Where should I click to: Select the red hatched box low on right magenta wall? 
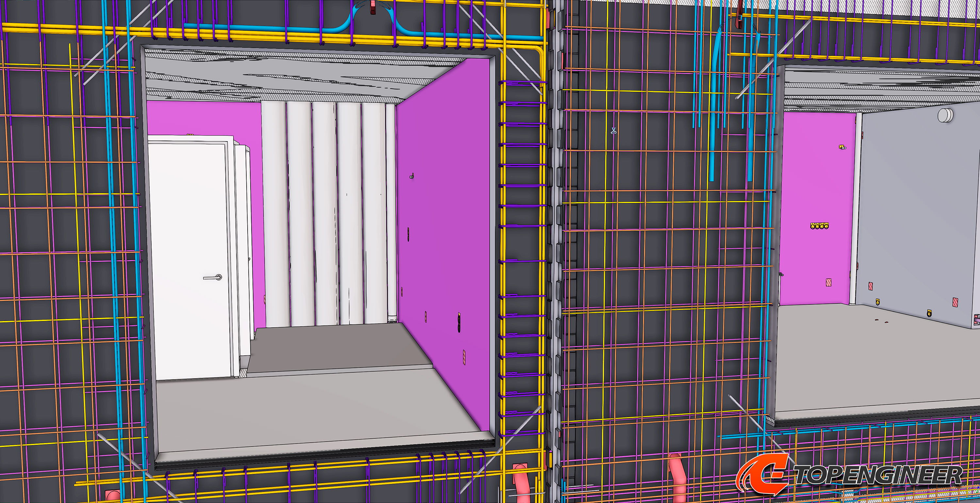[x=828, y=282]
